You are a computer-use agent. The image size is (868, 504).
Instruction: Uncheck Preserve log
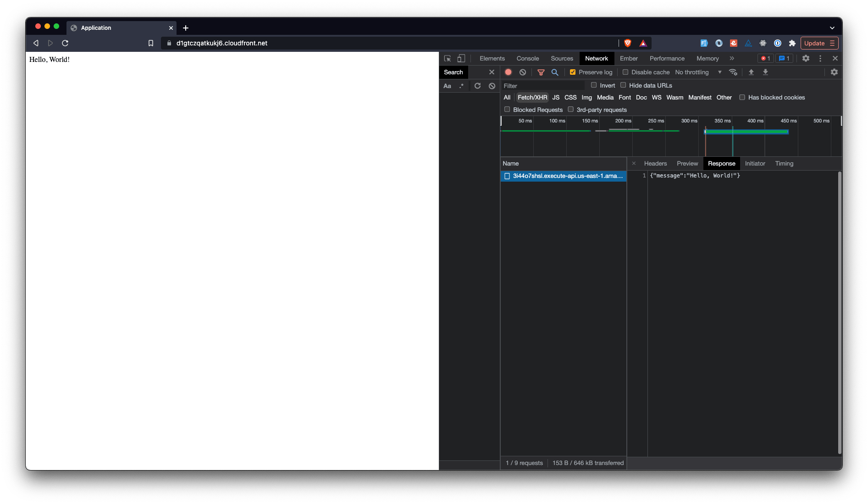pos(573,72)
